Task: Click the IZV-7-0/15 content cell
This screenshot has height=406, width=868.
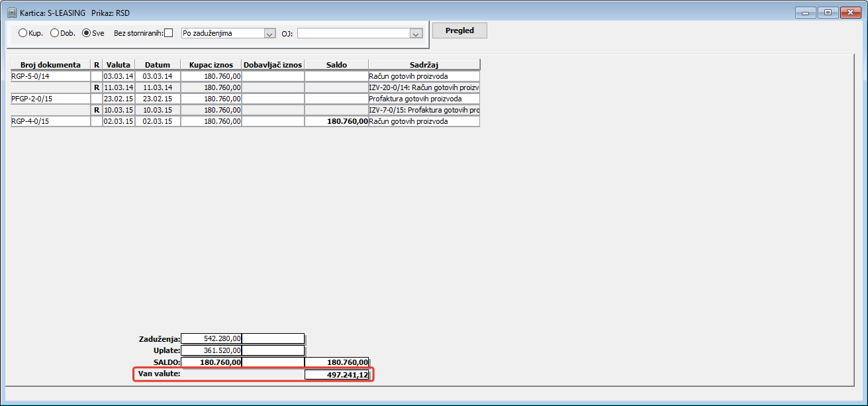Action: point(424,110)
